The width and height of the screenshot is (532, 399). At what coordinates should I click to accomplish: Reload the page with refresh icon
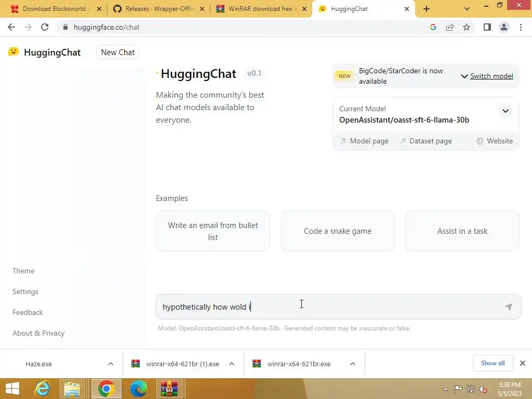pyautogui.click(x=45, y=27)
